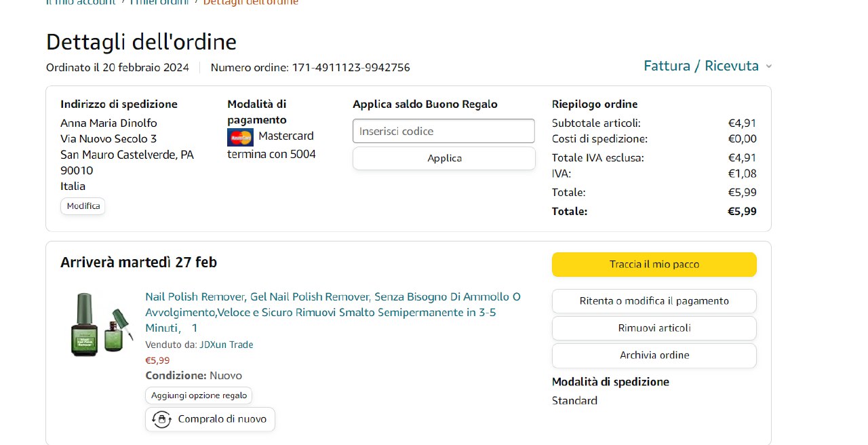Click Traccia il mio pacco
The width and height of the screenshot is (868, 445).
[x=654, y=265]
